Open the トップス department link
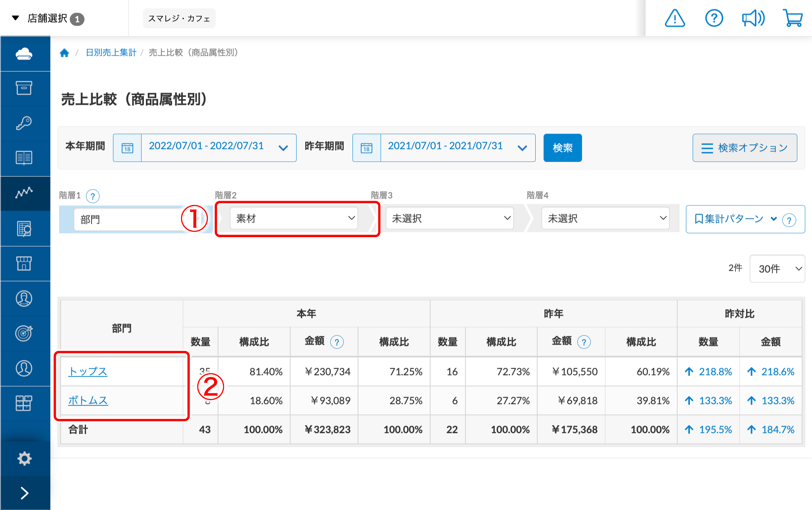812x510 pixels. click(88, 372)
